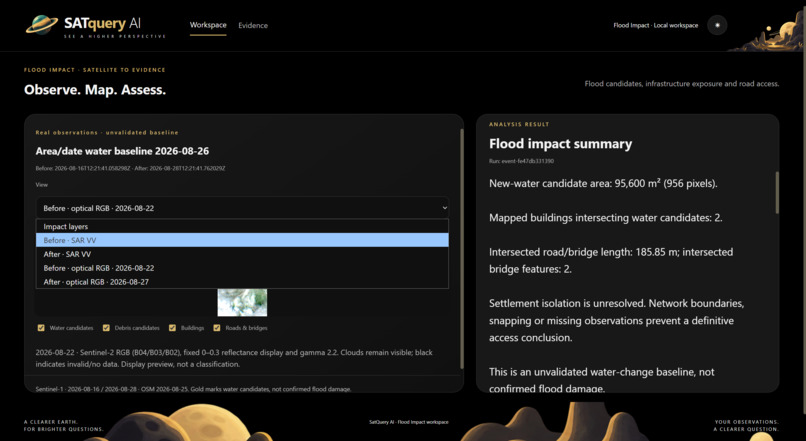806x441 pixels.
Task: Click the left panel vertical scrollbar
Action: click(462, 249)
